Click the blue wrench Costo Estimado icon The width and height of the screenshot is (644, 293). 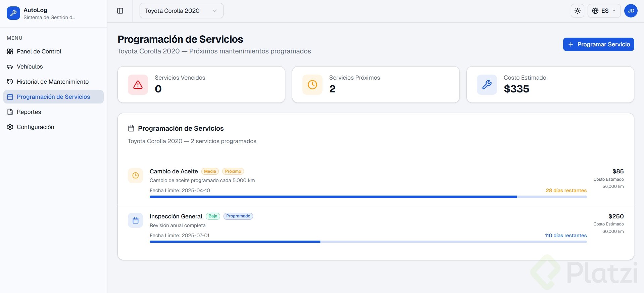(x=487, y=85)
